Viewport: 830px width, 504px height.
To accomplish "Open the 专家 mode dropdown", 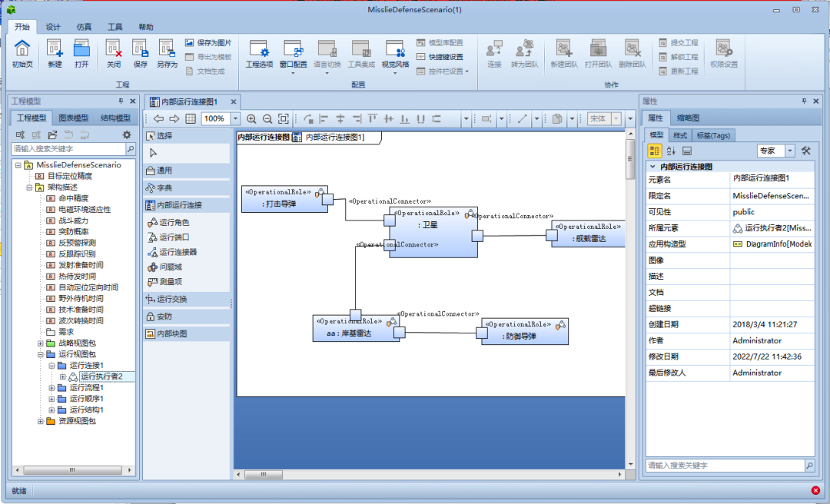I will pos(790,151).
